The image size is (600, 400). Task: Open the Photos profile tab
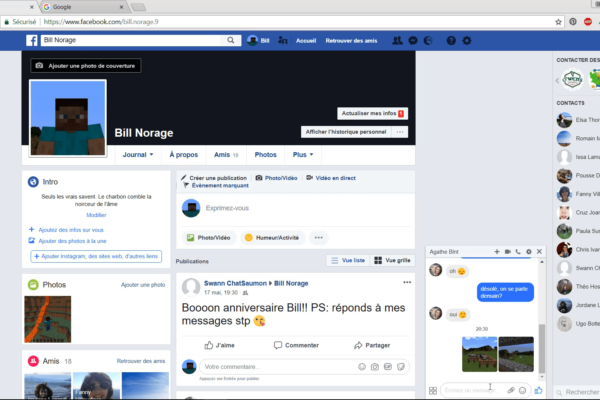pos(266,155)
